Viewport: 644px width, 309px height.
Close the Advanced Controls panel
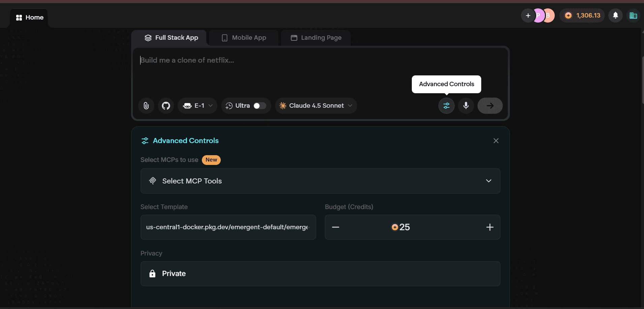tap(496, 141)
